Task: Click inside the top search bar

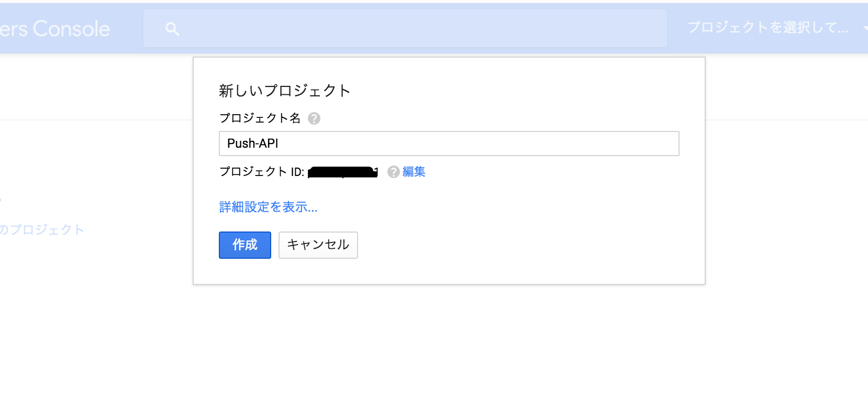Action: click(406, 28)
